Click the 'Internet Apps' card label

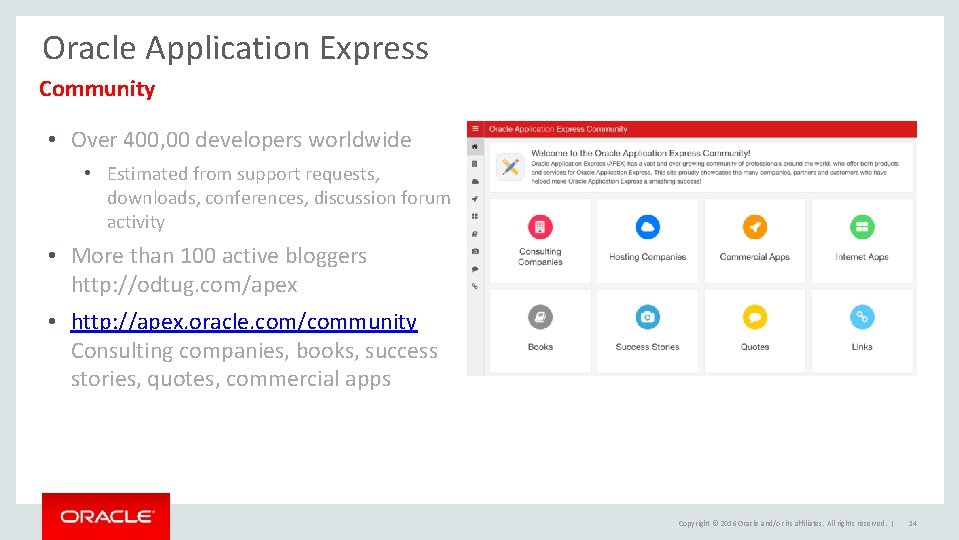click(x=862, y=257)
